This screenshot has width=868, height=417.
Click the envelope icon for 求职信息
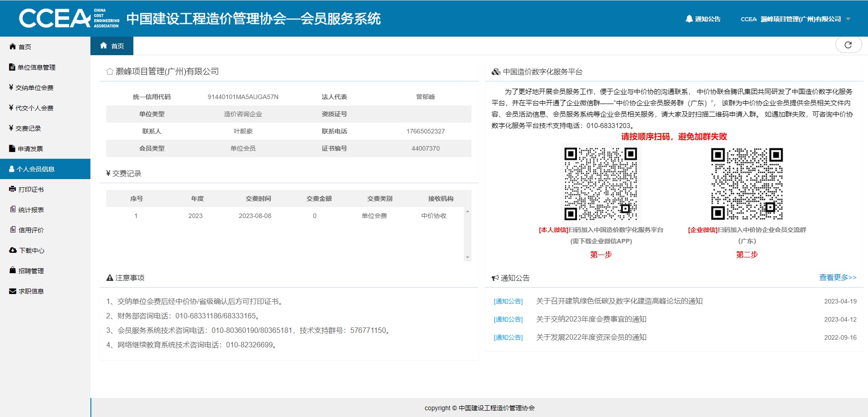pyautogui.click(x=13, y=291)
